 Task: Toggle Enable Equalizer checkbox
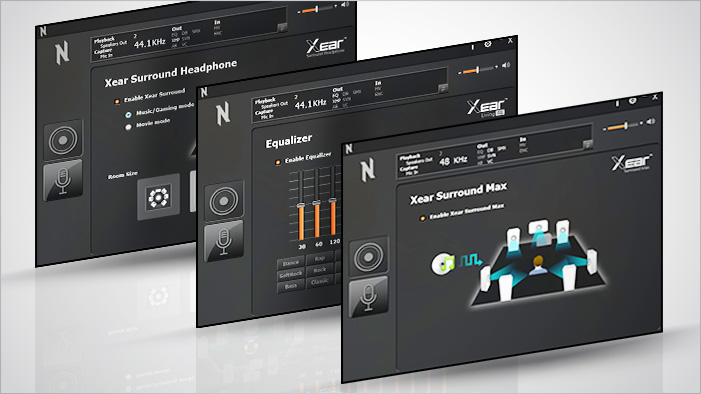click(x=278, y=162)
